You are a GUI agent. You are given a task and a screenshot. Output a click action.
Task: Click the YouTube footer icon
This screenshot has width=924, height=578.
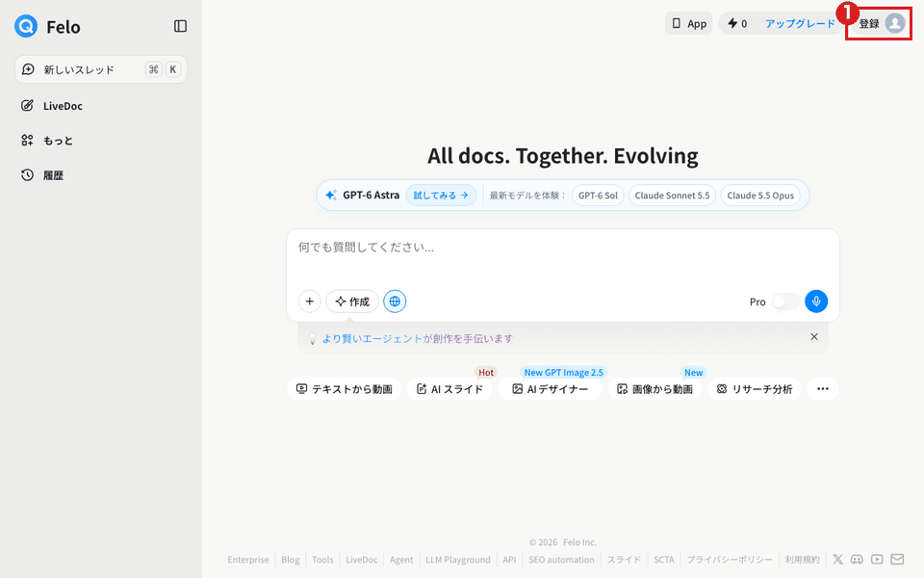(x=877, y=559)
